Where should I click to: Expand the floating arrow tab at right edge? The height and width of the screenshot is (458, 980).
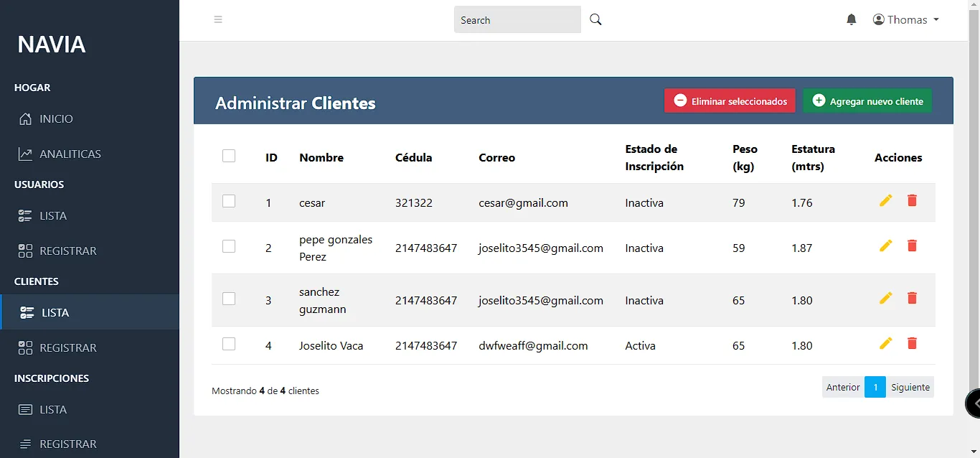(x=974, y=403)
